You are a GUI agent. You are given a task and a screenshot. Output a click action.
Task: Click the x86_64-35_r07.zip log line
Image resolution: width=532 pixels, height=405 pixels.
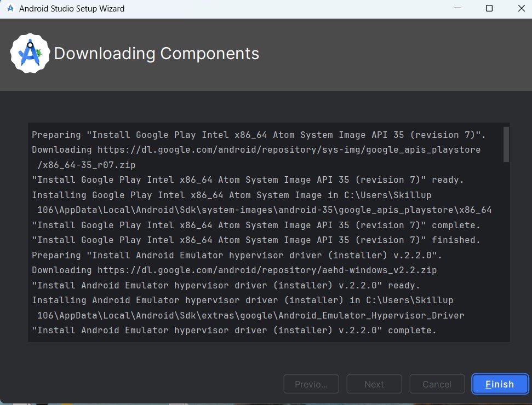86,165
